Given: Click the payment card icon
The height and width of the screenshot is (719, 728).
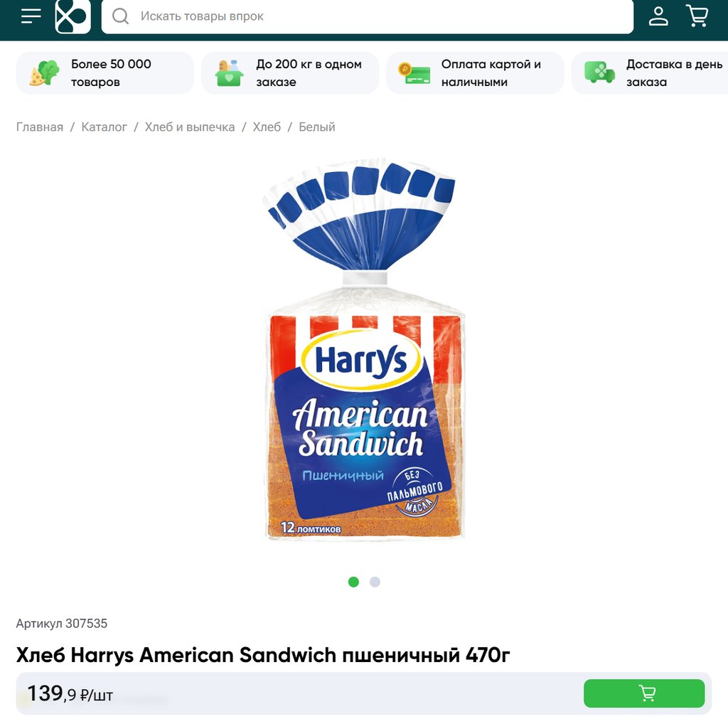Looking at the screenshot, I should [414, 73].
